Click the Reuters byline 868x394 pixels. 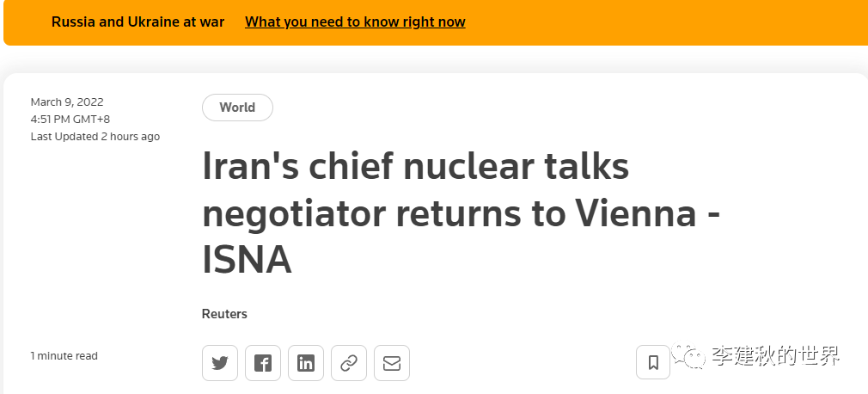click(224, 314)
